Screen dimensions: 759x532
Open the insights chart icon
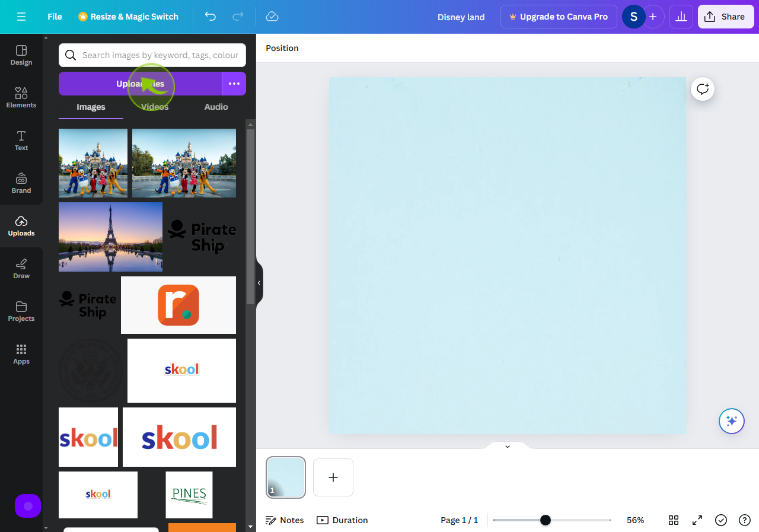click(x=681, y=17)
